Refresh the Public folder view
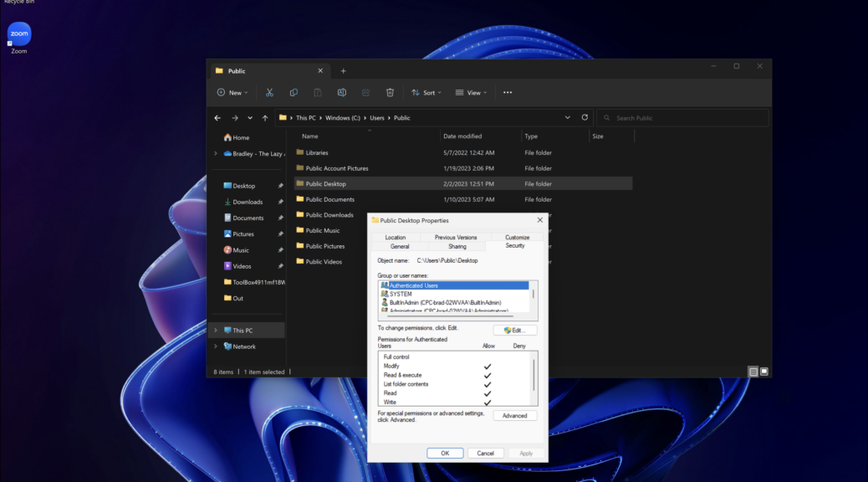The width and height of the screenshot is (868, 482). click(x=585, y=117)
